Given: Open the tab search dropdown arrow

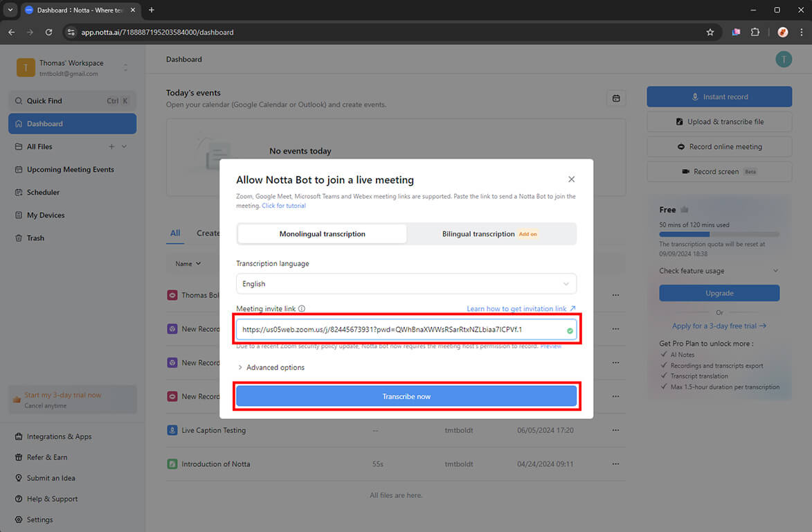Looking at the screenshot, I should pyautogui.click(x=10, y=10).
